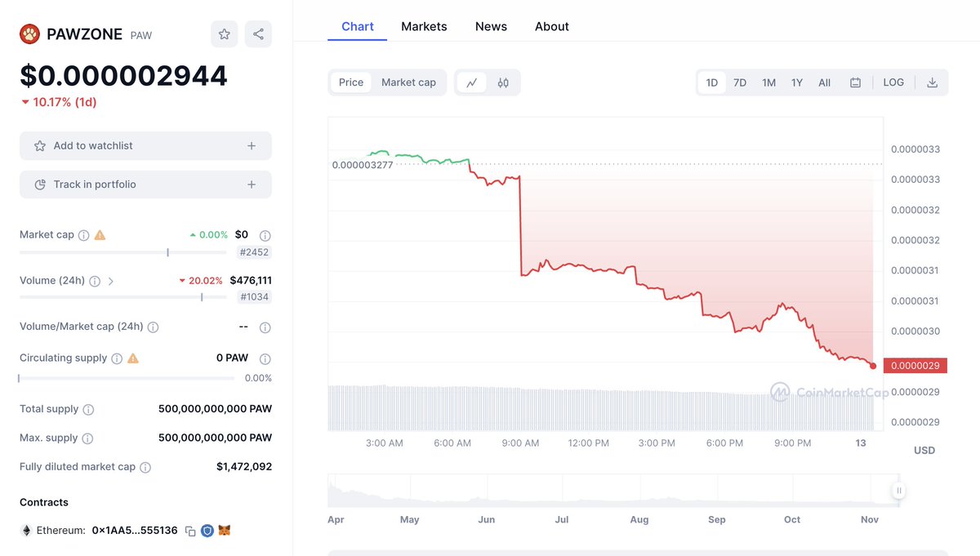The image size is (980, 556).
Task: Click info icon right of 0 PAW value
Action: tap(265, 359)
